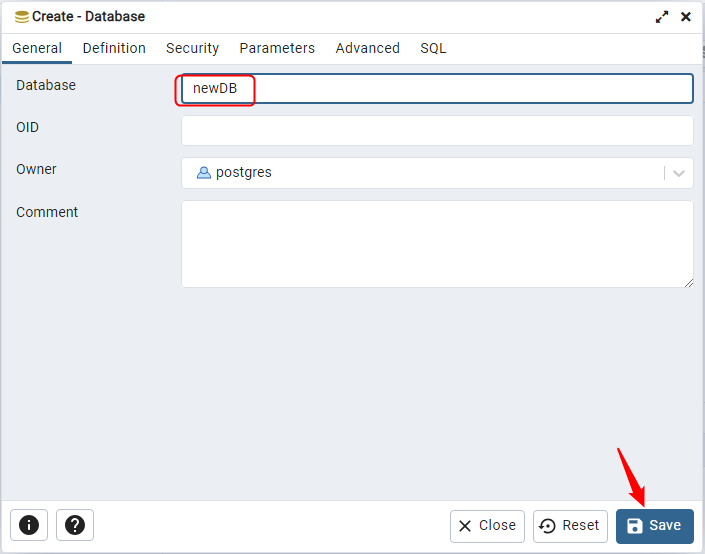Expand the Owner dropdown arrow
The width and height of the screenshot is (705, 554).
point(679,173)
